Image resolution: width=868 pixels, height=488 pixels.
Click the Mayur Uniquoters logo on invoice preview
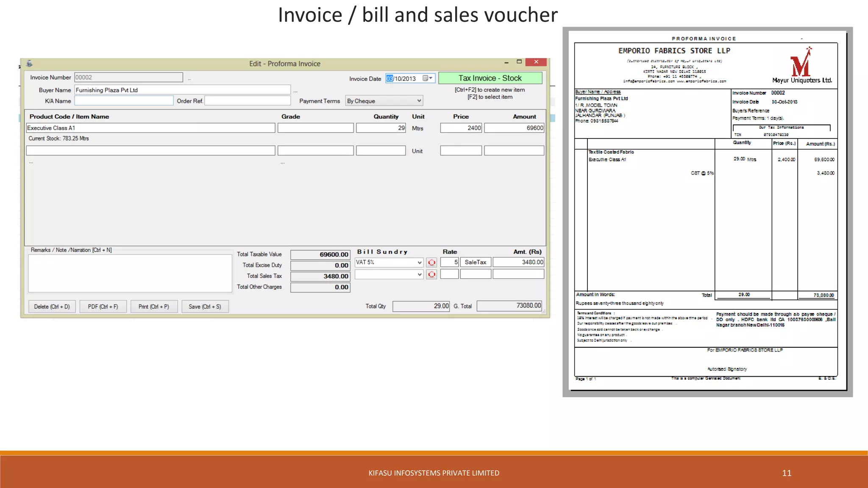tap(802, 65)
